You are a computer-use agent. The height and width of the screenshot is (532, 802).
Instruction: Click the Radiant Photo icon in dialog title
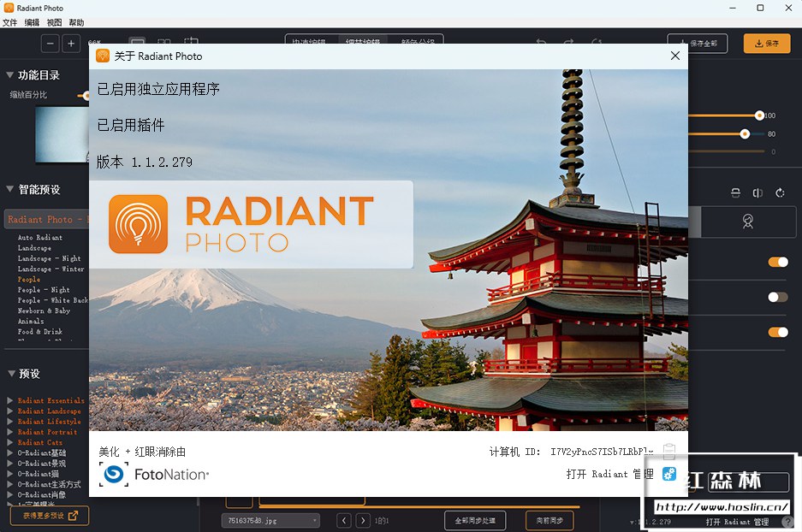[103, 56]
